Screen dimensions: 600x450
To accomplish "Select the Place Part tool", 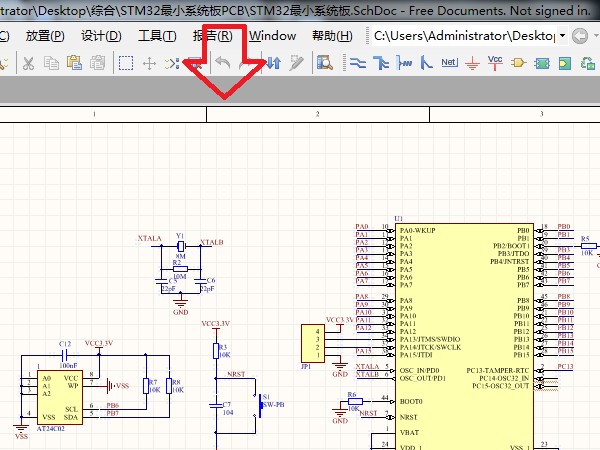I will pyautogui.click(x=518, y=63).
